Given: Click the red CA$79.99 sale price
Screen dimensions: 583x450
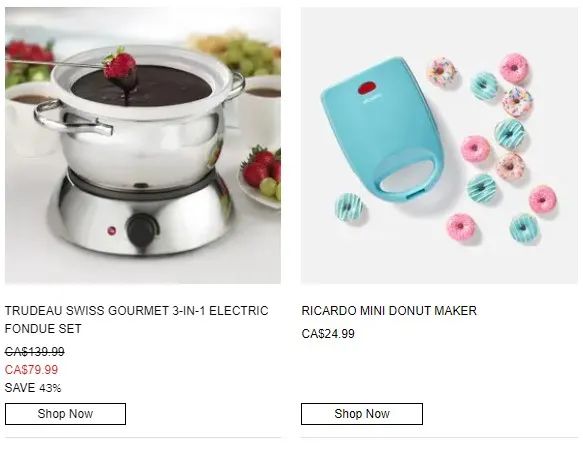Looking at the screenshot, I should tap(32, 370).
